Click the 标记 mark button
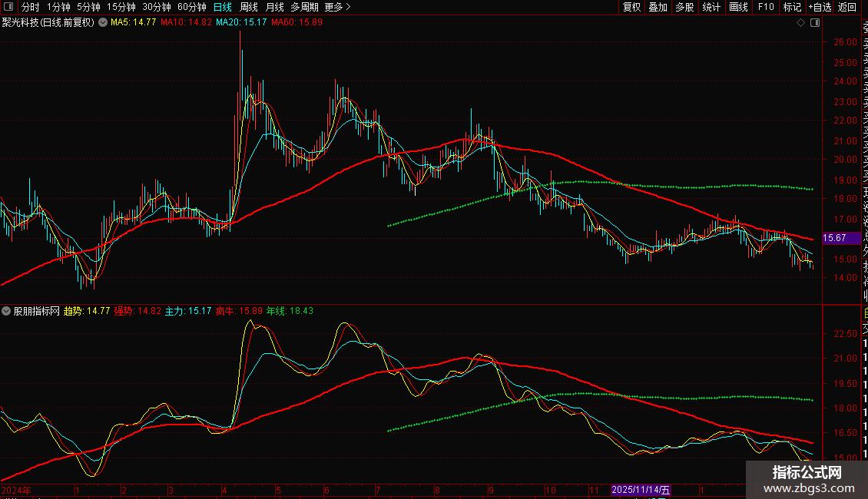Viewport: 868px width, 499px height. pos(792,7)
